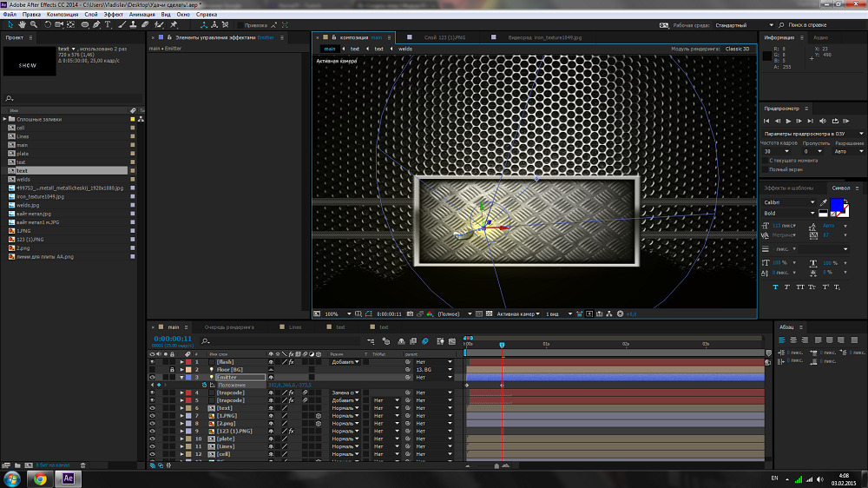Image resolution: width=868 pixels, height=488 pixels.
Task: Play the preview
Action: pyautogui.click(x=788, y=121)
